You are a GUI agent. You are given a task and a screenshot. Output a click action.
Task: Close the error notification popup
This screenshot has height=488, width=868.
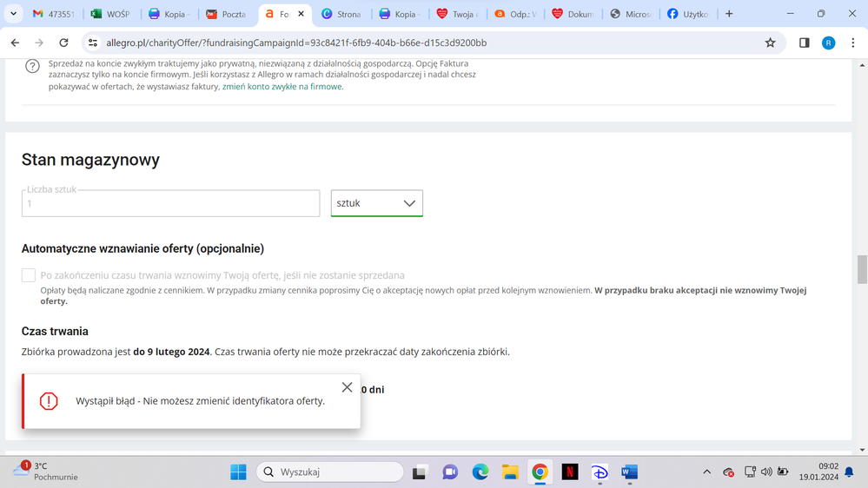coord(347,387)
